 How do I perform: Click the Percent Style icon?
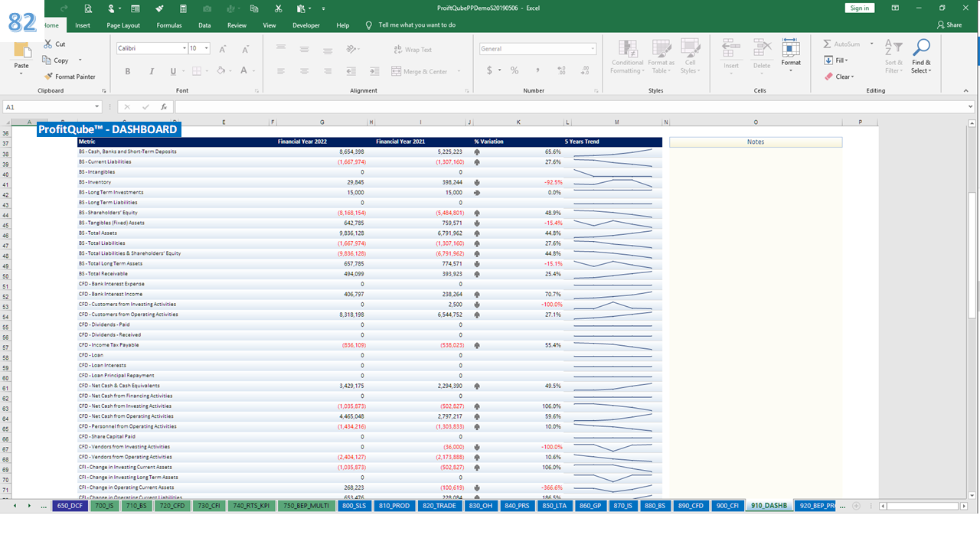pos(514,70)
